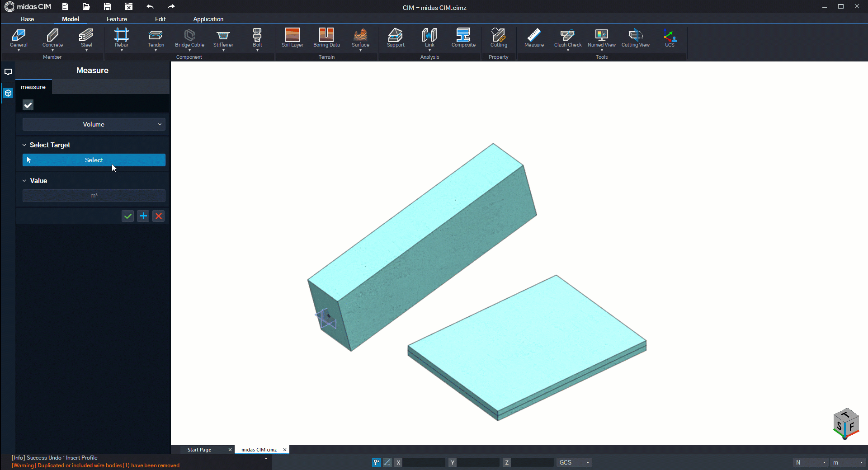Select the Boring Data tool
Viewport: 868px width, 470px height.
coord(326,38)
